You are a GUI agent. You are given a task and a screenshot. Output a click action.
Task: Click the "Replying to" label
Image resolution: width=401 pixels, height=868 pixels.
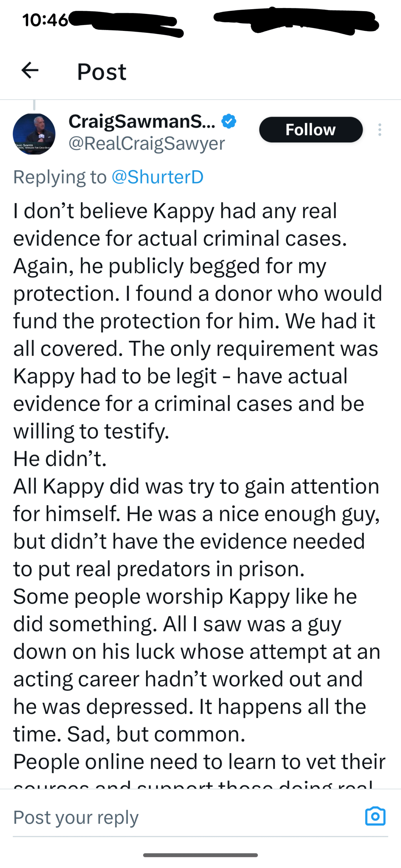pos(60,177)
